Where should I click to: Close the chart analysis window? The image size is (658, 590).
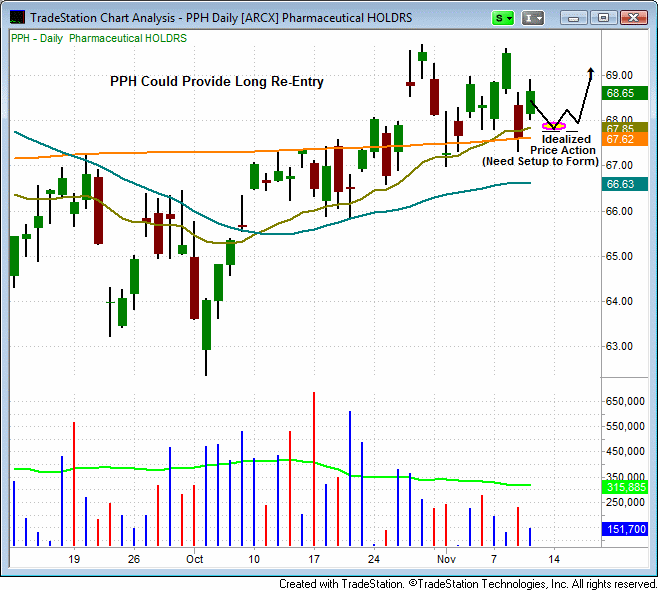coord(633,18)
